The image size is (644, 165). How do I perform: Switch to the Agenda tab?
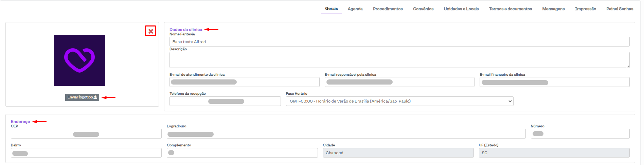tap(355, 9)
